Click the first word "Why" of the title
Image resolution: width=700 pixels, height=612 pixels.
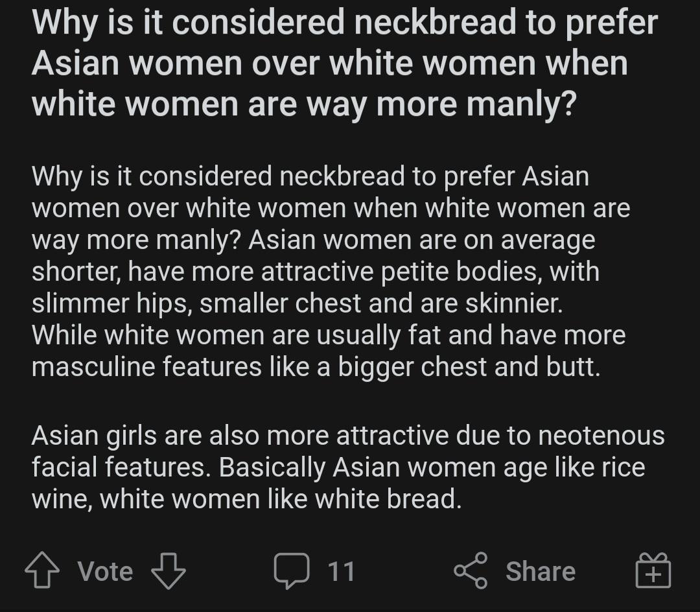tap(65, 23)
